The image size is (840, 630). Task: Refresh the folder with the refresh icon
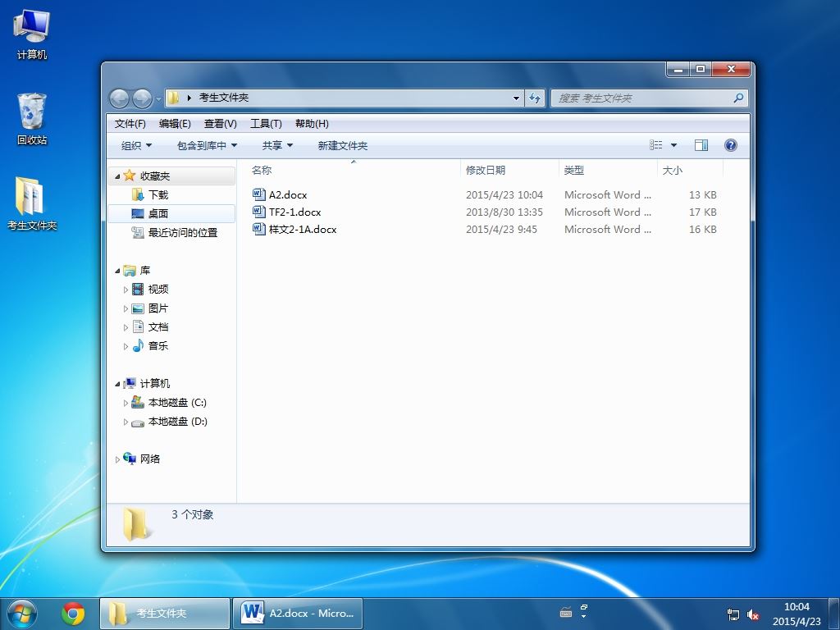[535, 98]
